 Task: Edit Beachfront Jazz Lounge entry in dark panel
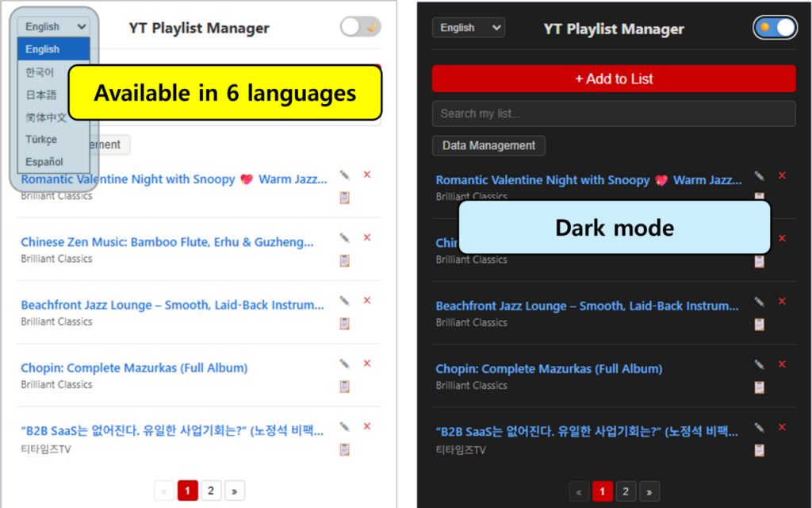(759, 302)
